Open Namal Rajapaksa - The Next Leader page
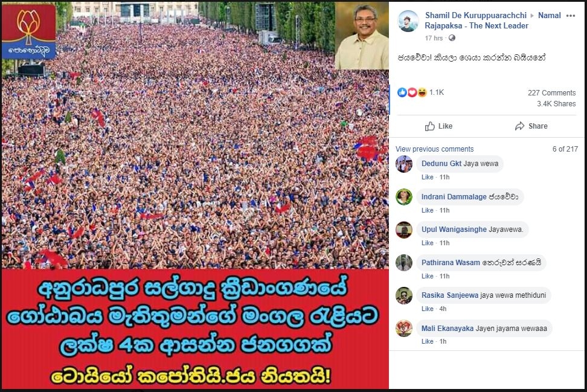 pyautogui.click(x=493, y=21)
